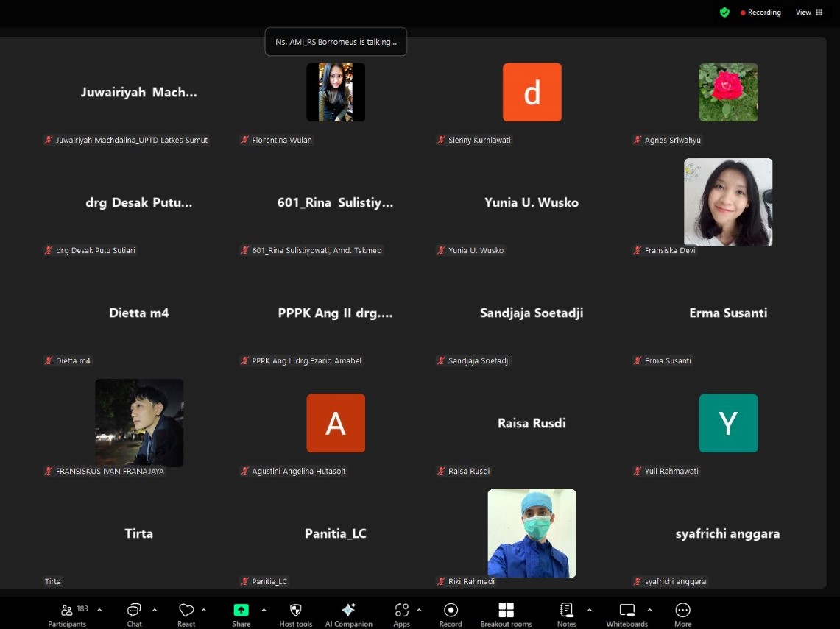Open the Chat panel
Screen dimensions: 840x629
click(x=134, y=614)
